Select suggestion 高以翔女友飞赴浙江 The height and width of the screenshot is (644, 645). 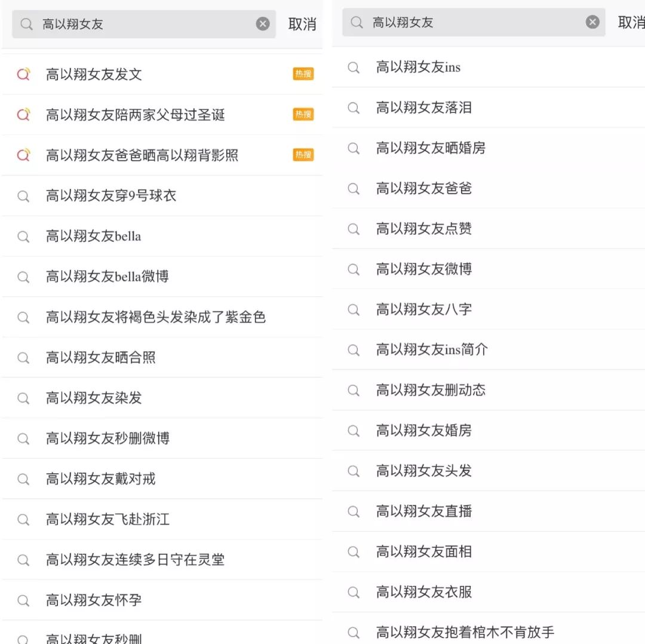(107, 519)
